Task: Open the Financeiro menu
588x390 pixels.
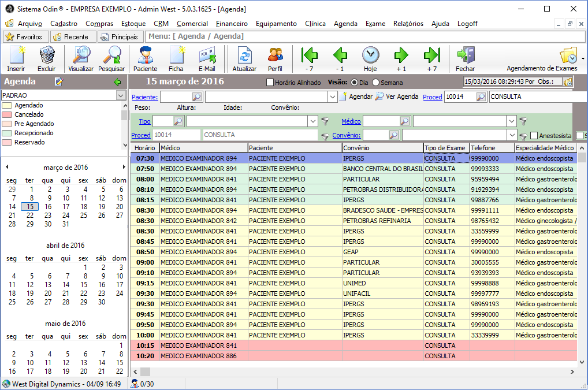Action: [232, 24]
